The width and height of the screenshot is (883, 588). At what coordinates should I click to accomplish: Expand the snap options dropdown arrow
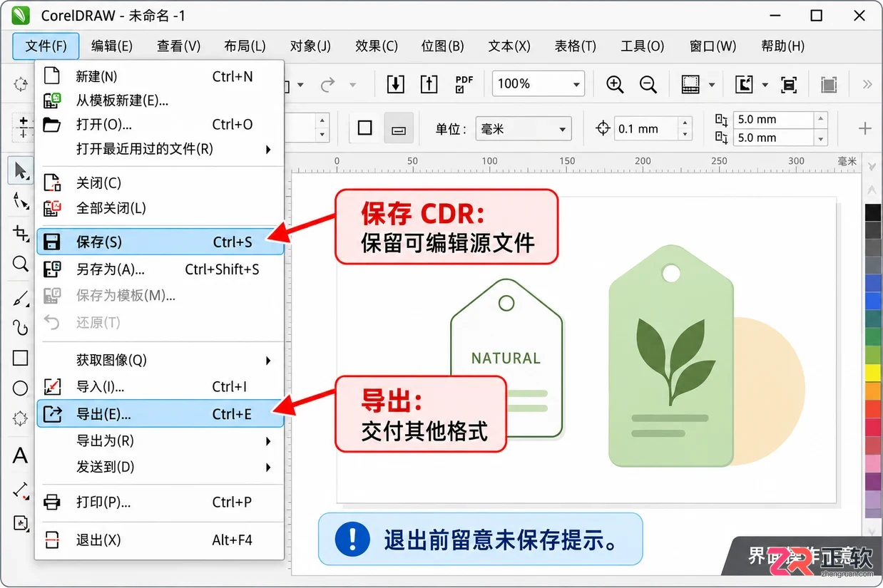point(765,85)
